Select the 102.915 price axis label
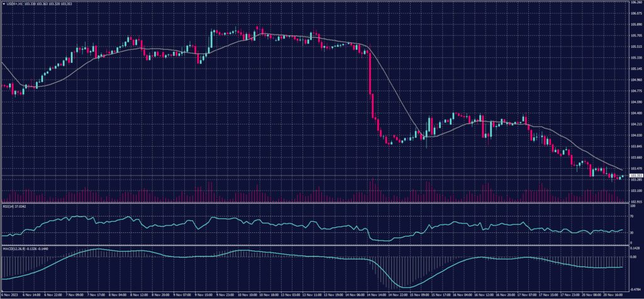644x299 pixels. 635,201
